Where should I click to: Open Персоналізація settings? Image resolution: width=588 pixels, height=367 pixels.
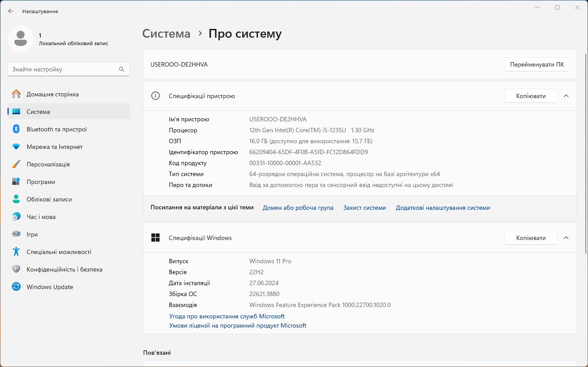click(69, 164)
